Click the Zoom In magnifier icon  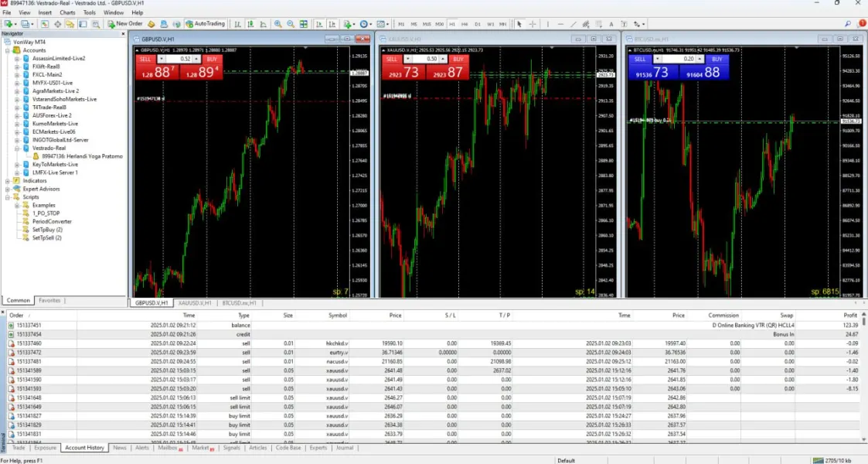click(278, 24)
